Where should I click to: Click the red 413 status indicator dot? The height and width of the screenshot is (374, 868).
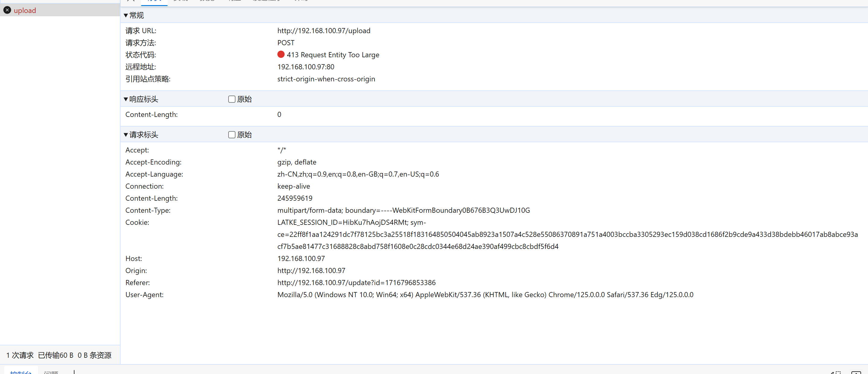281,54
